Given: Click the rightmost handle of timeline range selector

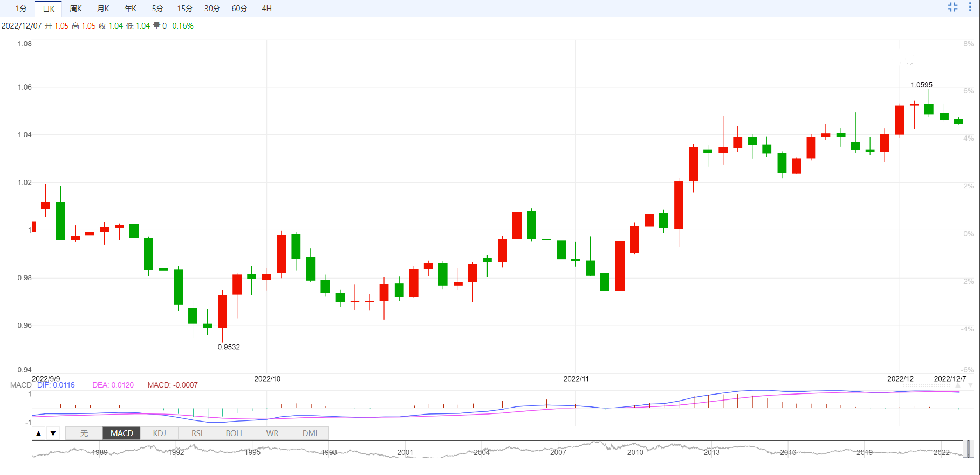Looking at the screenshot, I should click(969, 449).
